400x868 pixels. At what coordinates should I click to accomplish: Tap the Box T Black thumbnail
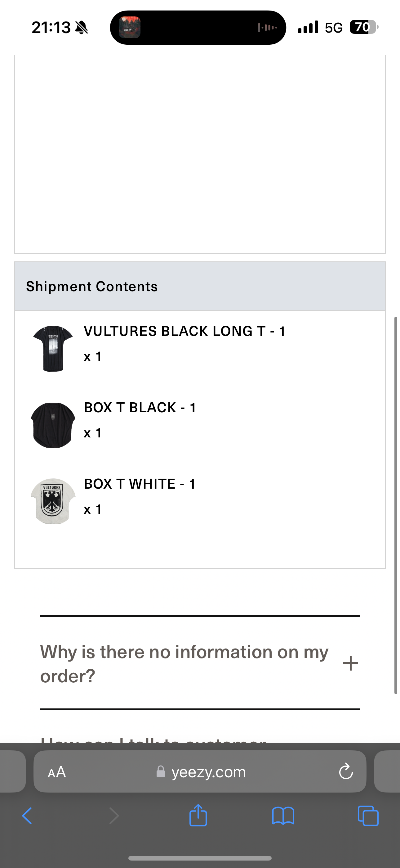click(x=53, y=425)
